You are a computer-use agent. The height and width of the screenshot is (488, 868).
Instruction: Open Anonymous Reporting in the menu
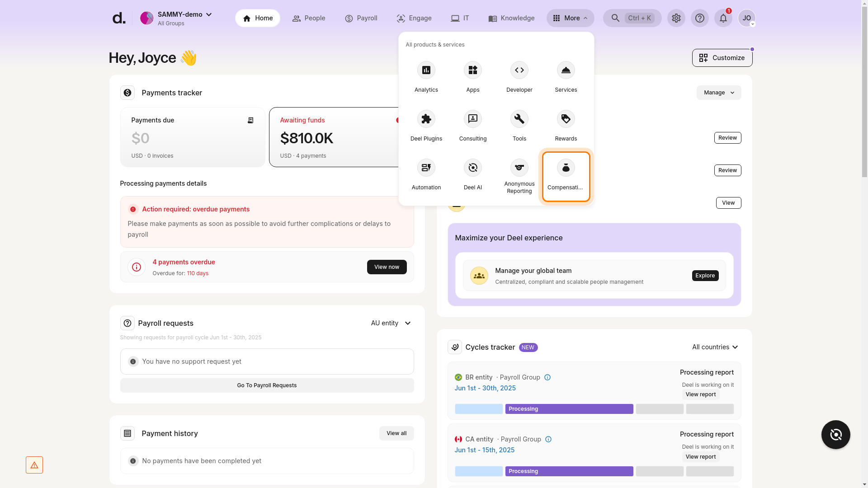pyautogui.click(x=519, y=177)
